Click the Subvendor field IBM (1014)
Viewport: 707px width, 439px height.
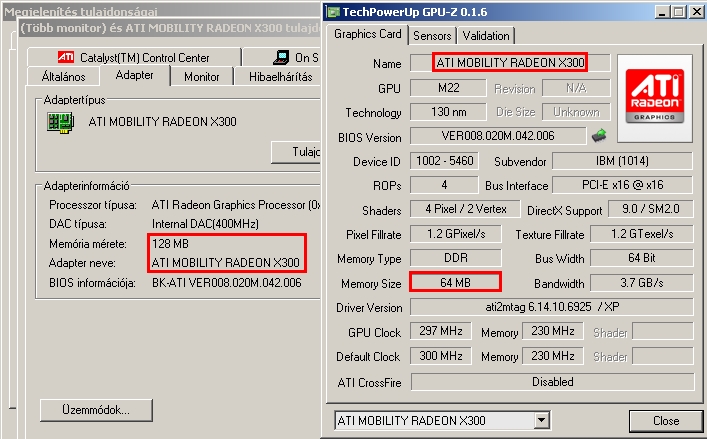point(622,160)
